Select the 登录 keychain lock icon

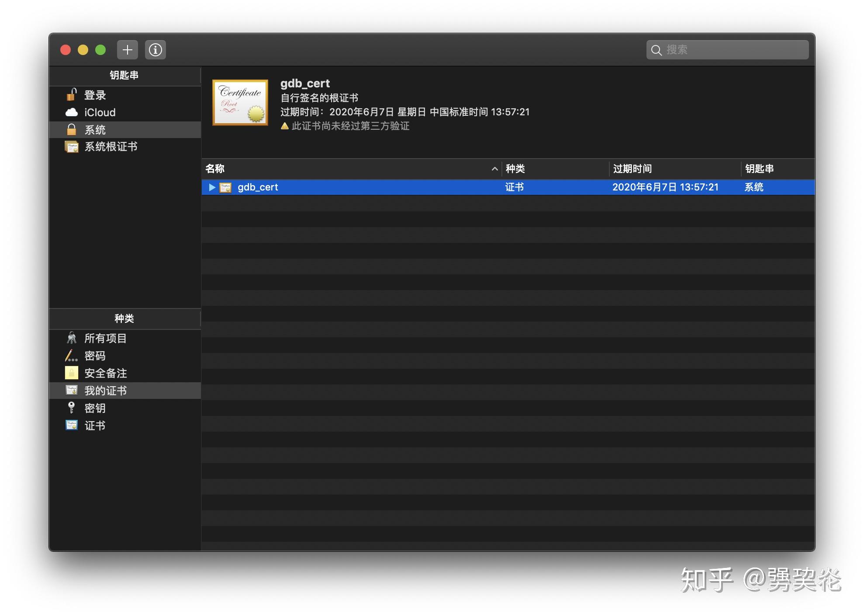point(72,95)
